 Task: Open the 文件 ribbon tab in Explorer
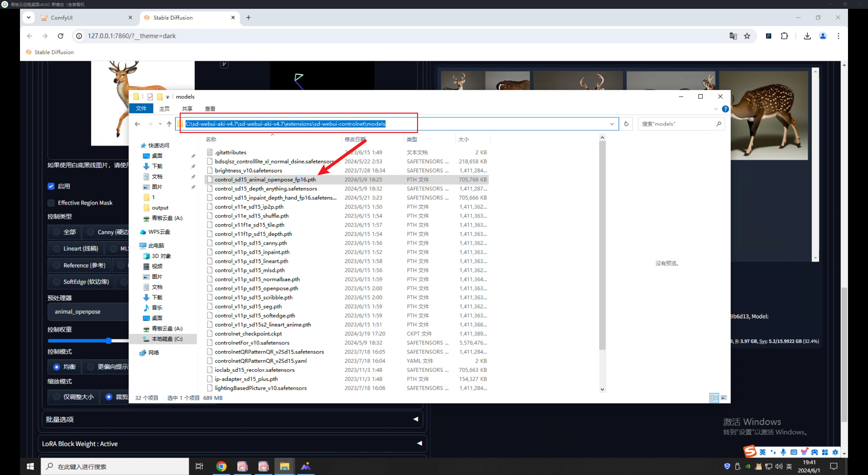point(141,109)
